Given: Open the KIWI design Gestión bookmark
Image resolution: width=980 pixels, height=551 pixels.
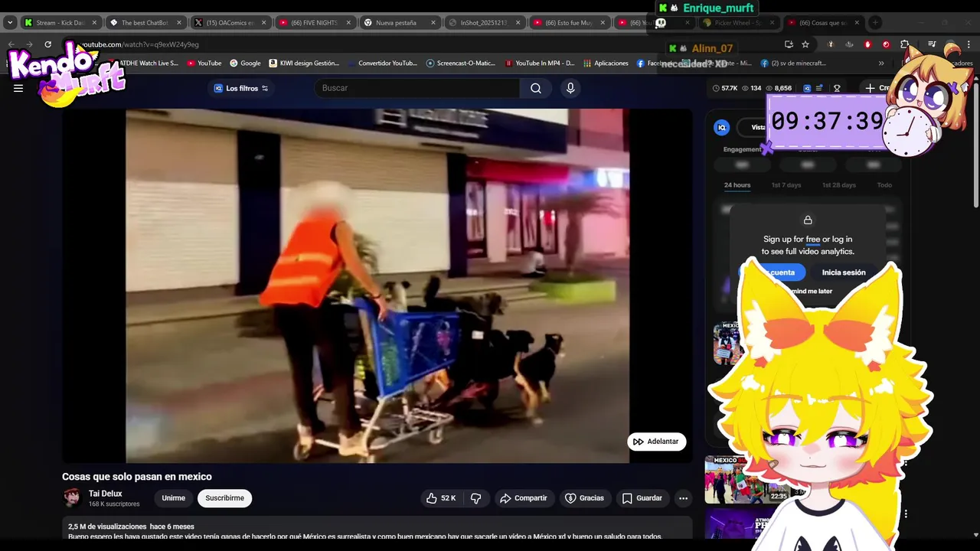Looking at the screenshot, I should point(304,64).
